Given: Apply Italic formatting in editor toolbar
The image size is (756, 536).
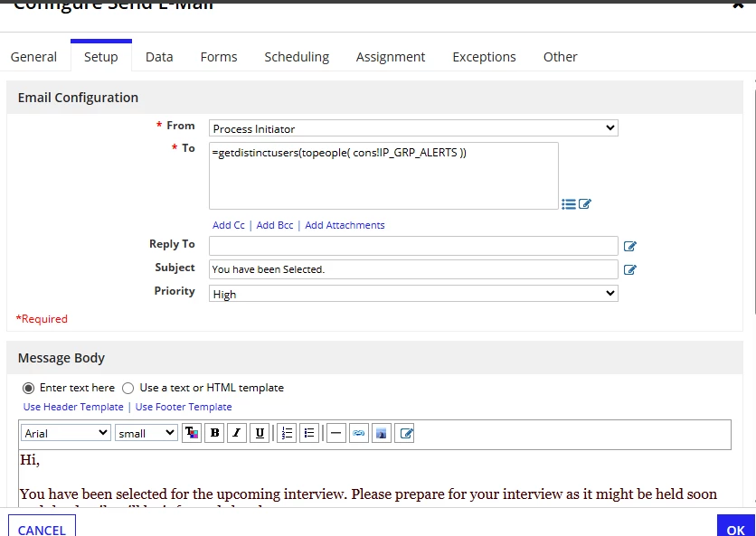Looking at the screenshot, I should click(x=237, y=433).
